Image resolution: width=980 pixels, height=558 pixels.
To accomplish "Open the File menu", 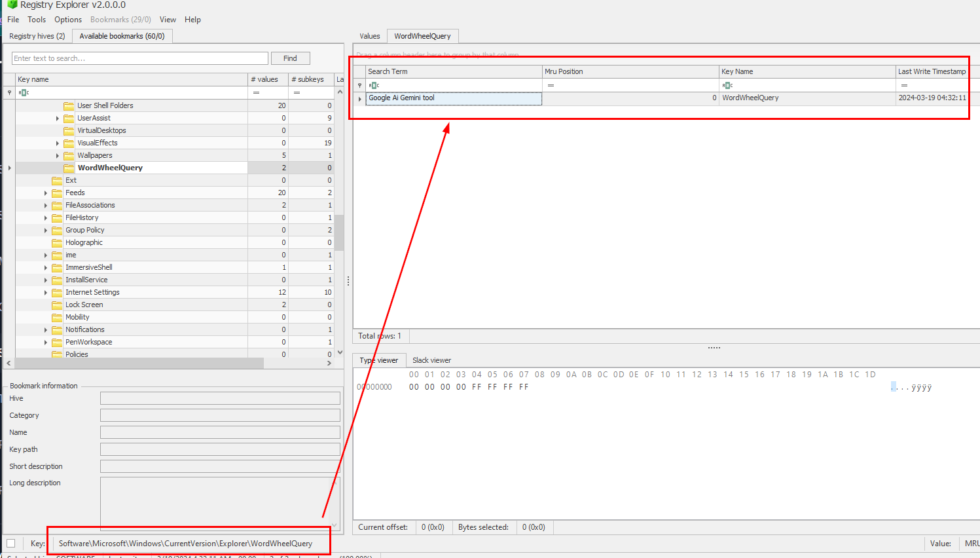I will [x=13, y=20].
